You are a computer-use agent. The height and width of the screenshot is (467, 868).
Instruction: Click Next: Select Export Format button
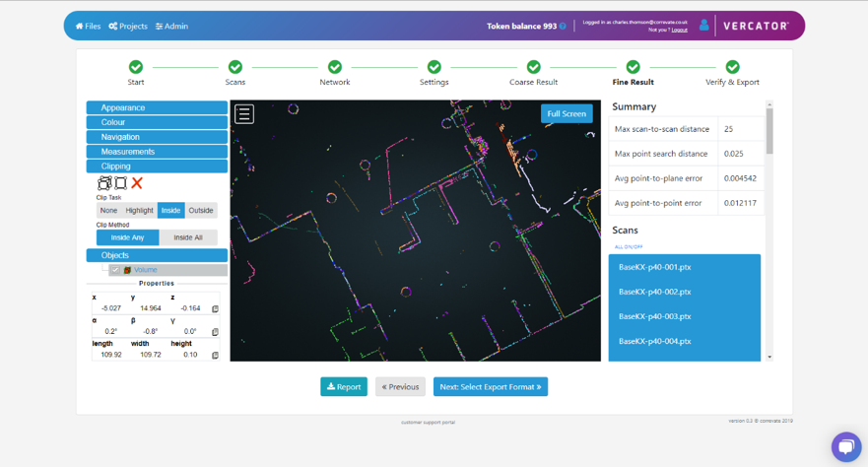coord(490,387)
